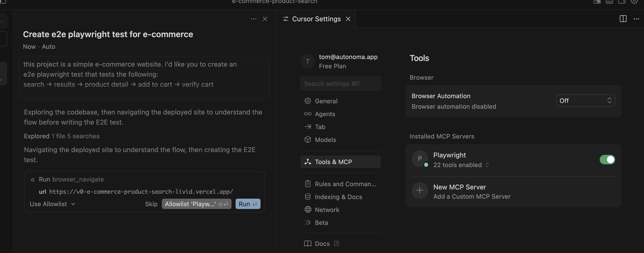This screenshot has height=253, width=644.
Task: Open the Models settings section
Action: coord(325,140)
